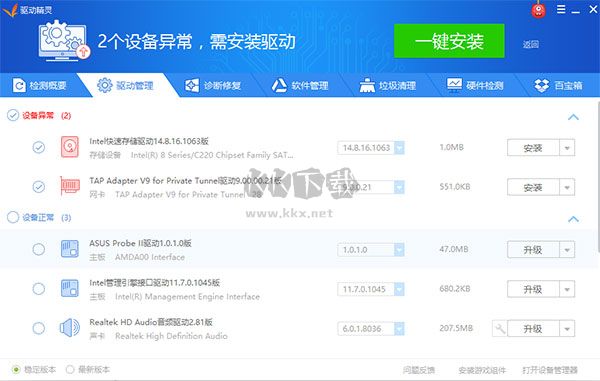This screenshot has width=600, height=381.
Task: Open the 百宝箱 tab
Action: 558,85
